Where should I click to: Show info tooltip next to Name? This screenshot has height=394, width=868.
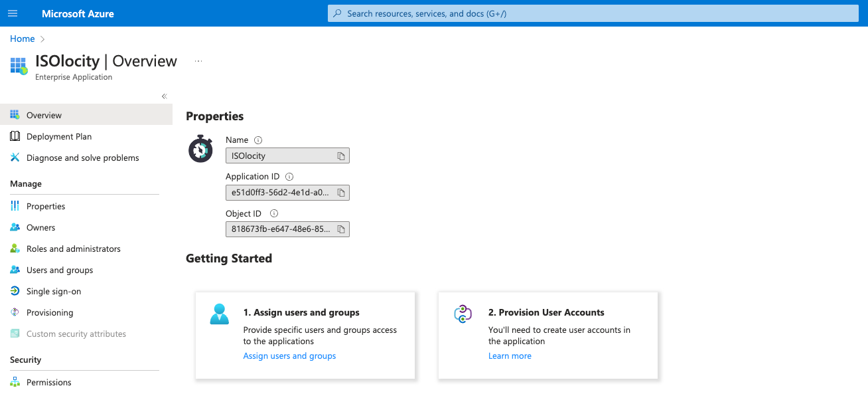tap(258, 140)
